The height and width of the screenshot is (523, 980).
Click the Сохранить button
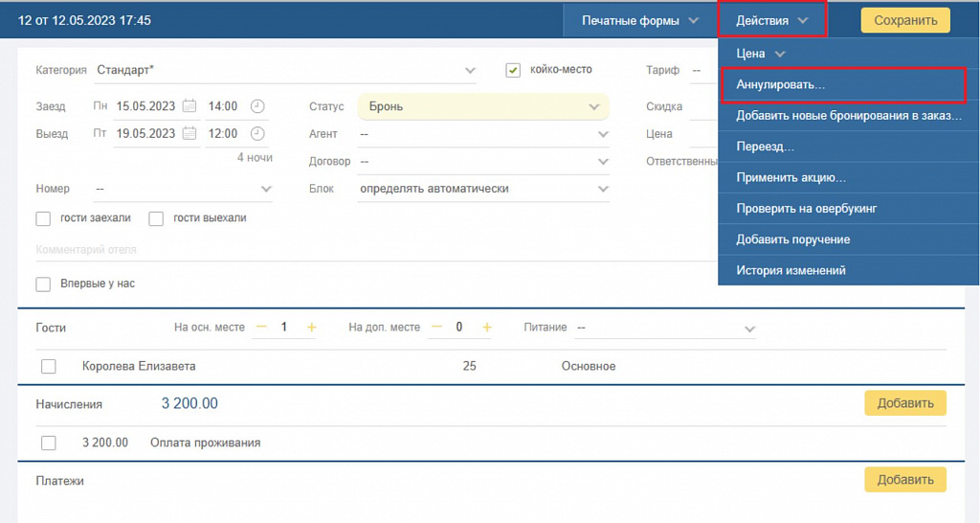[x=905, y=21]
